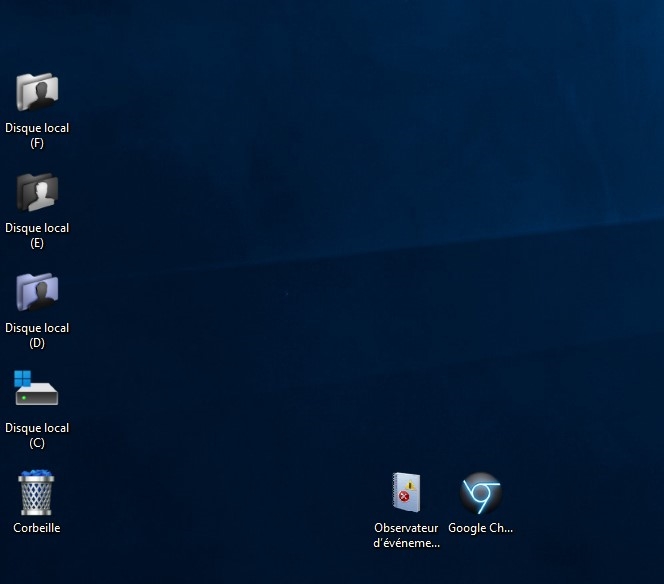This screenshot has width=664, height=584.
Task: Click the red error badge on the Observateur icon
Action: point(403,497)
